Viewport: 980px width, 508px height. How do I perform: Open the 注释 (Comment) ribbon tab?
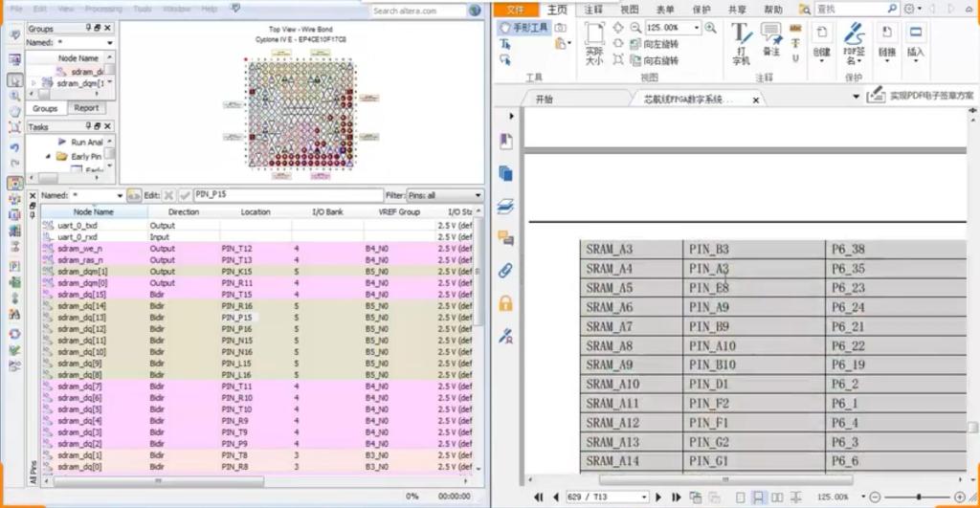(x=593, y=10)
